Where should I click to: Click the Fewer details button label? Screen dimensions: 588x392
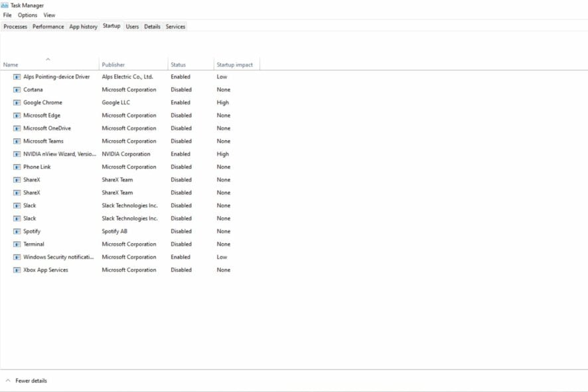[x=31, y=381]
